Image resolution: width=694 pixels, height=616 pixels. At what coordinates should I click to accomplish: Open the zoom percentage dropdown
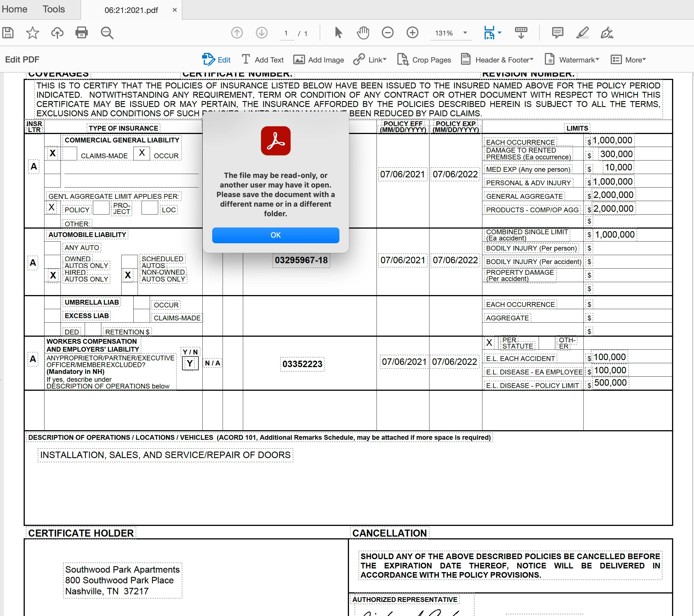pos(465,33)
